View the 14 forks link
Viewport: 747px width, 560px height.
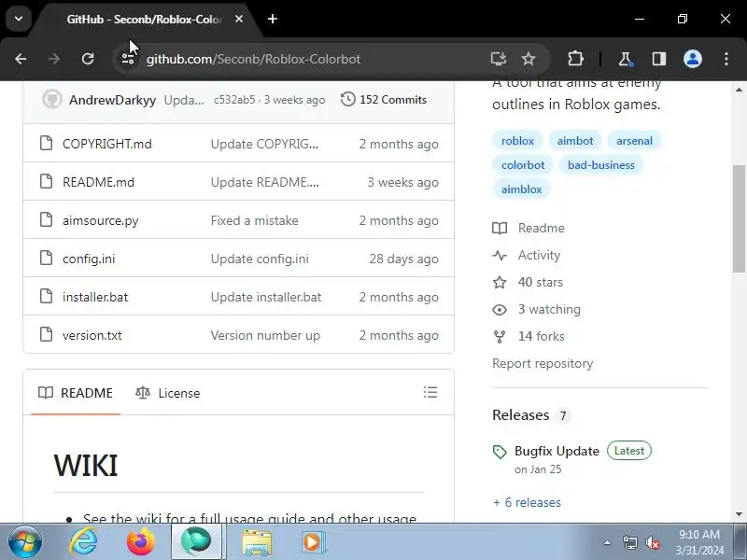(529, 336)
